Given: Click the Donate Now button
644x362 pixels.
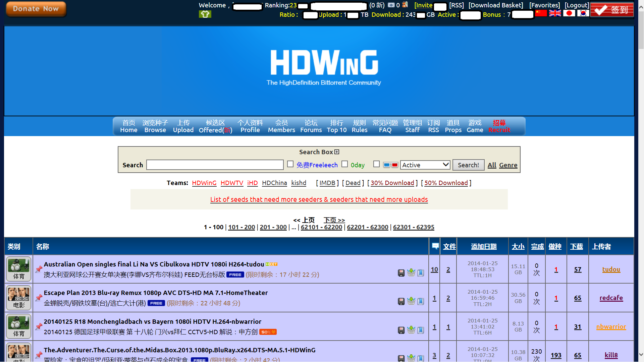Looking at the screenshot, I should [36, 9].
